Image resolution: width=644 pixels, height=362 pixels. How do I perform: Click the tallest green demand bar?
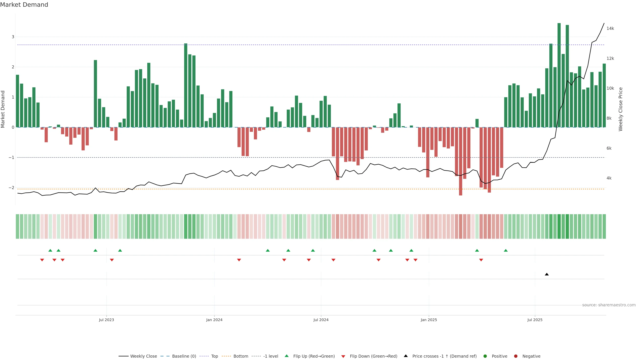pos(559,75)
